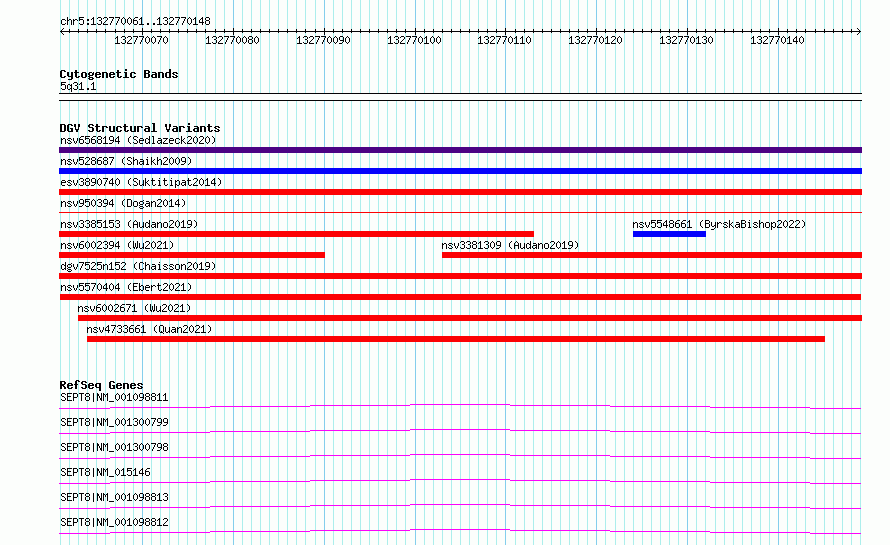The image size is (890, 545).
Task: Click the red nsv3385153 variant bar
Action: [x=296, y=234]
